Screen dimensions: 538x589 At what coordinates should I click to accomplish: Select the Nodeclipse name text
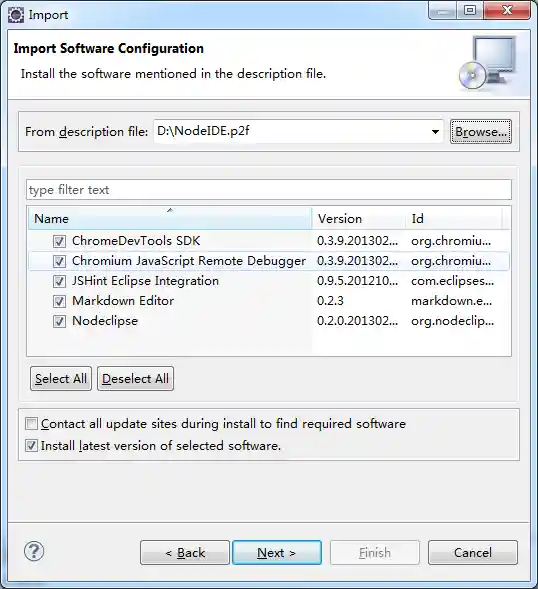(x=105, y=321)
